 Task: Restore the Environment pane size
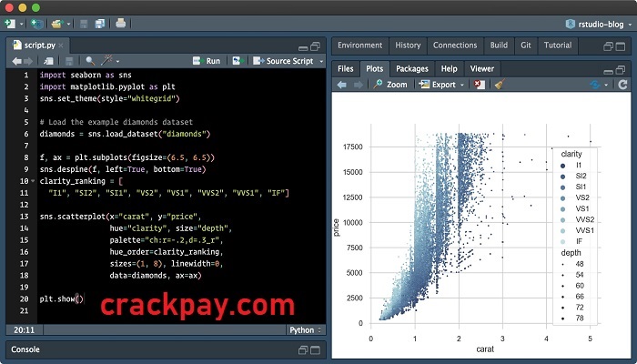[x=608, y=46]
